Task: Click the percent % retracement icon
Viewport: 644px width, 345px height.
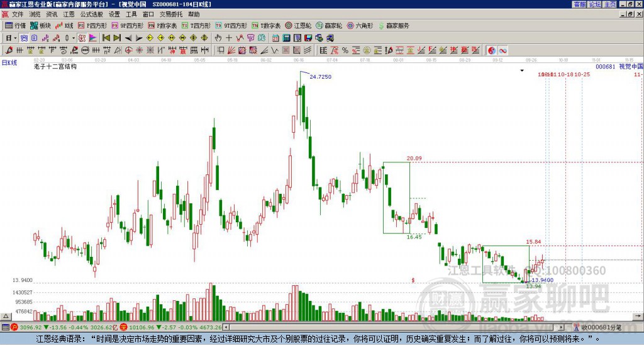Action: pos(345,50)
